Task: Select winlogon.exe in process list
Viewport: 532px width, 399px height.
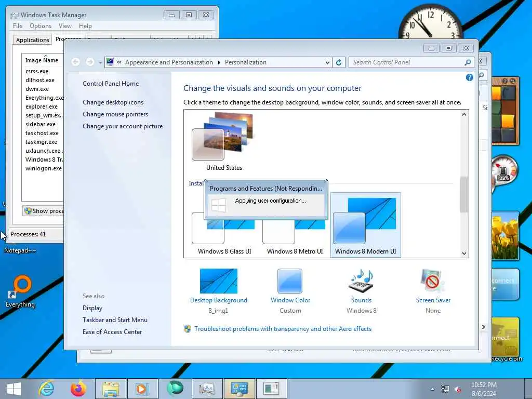Action: 43,168
